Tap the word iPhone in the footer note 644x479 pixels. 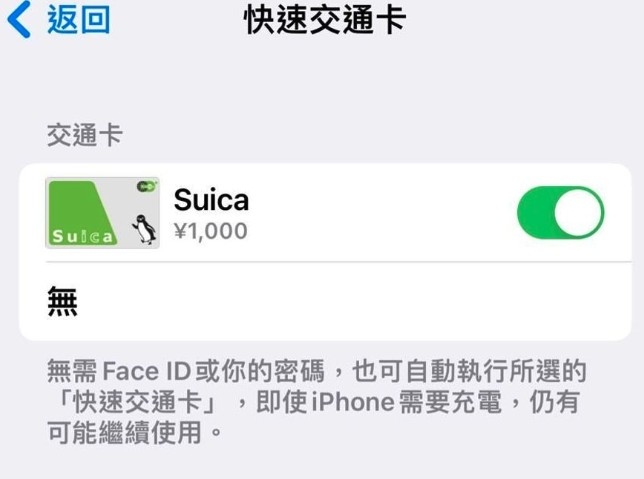pos(353,402)
